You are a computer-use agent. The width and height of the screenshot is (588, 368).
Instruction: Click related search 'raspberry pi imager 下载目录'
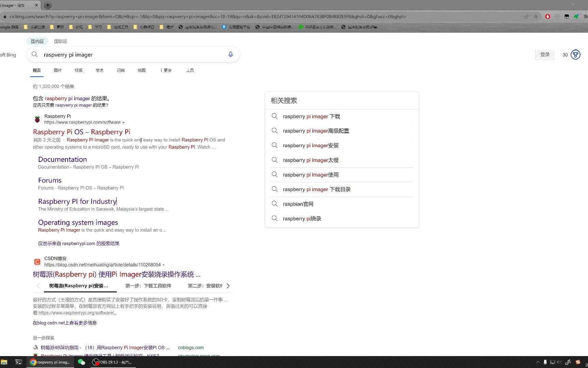[x=316, y=189]
